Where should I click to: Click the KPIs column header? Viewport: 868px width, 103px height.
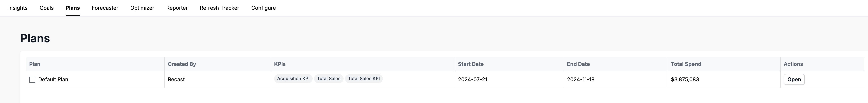point(280,64)
